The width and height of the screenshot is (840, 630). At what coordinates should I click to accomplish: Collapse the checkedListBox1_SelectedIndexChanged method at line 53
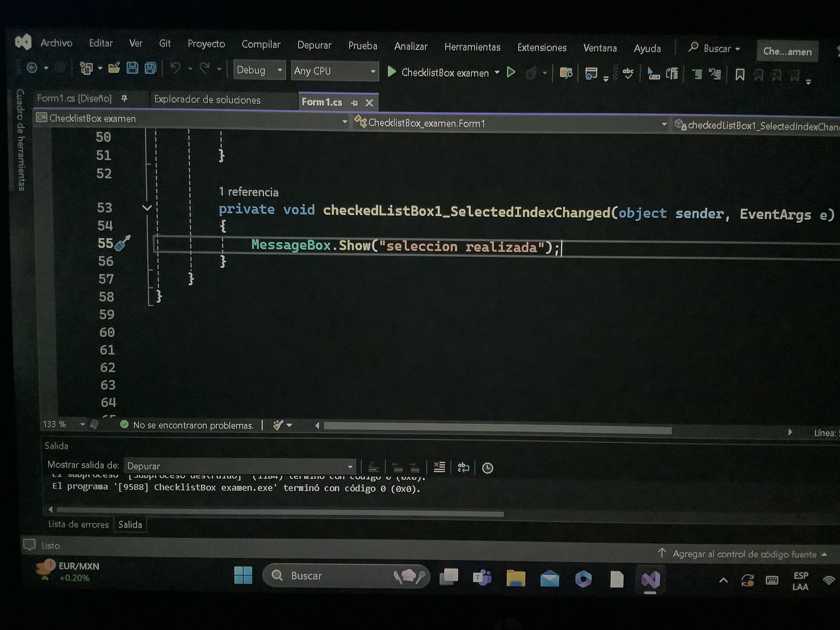[x=147, y=208]
